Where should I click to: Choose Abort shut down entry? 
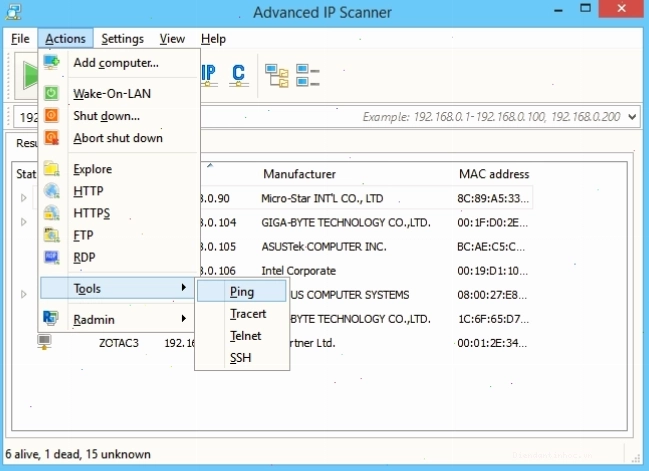coord(119,138)
